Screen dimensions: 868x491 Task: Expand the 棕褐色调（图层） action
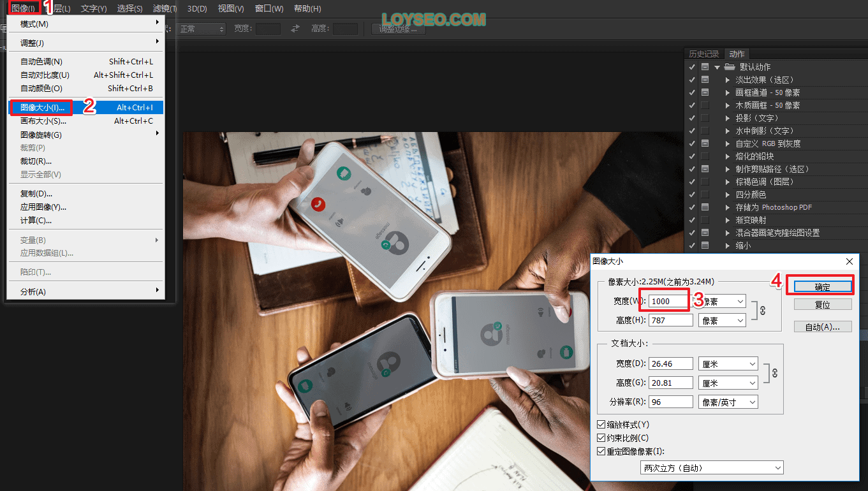[728, 182]
